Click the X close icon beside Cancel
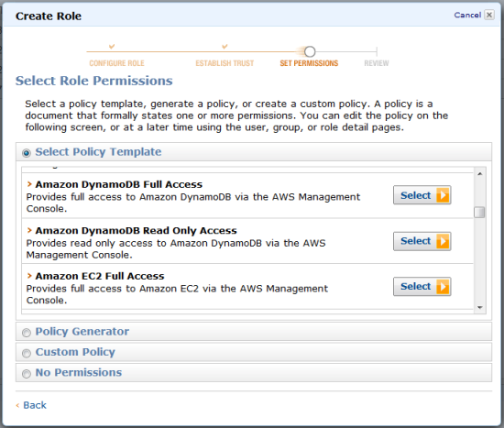Screen dimensions: 504x428 [489, 15]
